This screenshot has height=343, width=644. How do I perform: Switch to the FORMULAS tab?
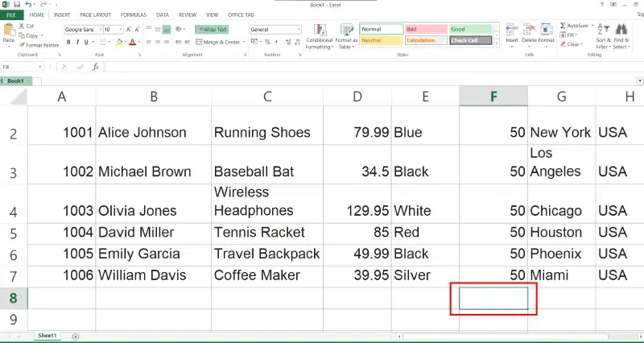pyautogui.click(x=134, y=14)
